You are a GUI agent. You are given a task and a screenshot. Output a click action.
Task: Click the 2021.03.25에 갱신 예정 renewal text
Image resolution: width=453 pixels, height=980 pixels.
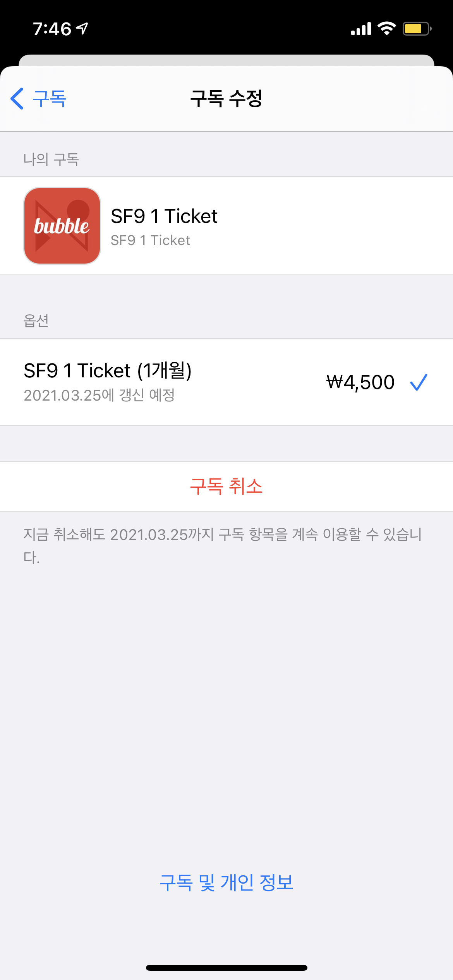tap(99, 395)
